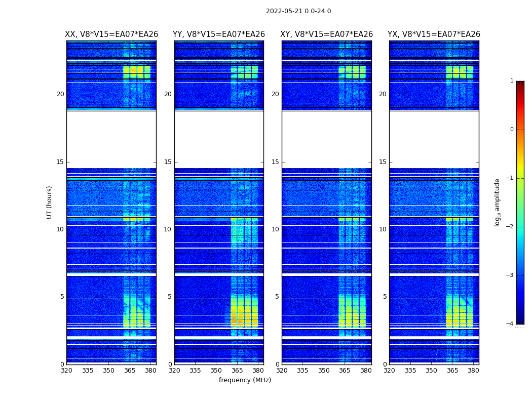Click the 15 hour tick of XX panel
This screenshot has width=532, height=405.
pos(60,162)
